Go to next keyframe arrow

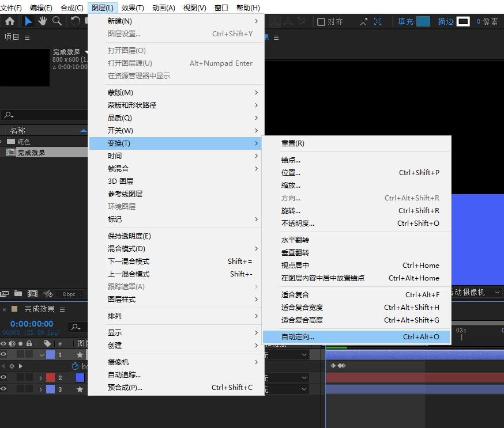point(21,366)
